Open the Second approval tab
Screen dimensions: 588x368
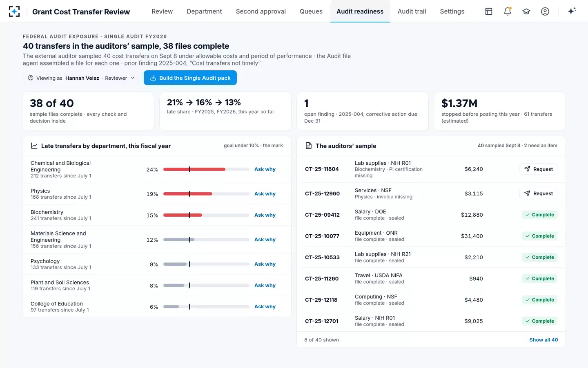point(261,11)
